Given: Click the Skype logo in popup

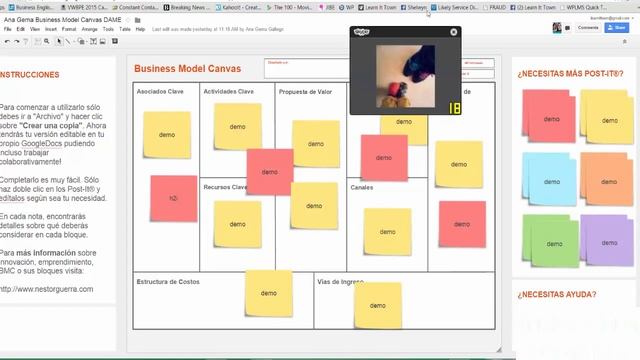Looking at the screenshot, I should [x=361, y=32].
